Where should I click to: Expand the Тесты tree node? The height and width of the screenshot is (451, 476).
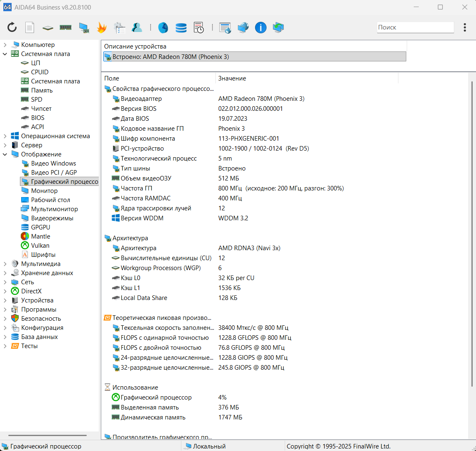5,346
